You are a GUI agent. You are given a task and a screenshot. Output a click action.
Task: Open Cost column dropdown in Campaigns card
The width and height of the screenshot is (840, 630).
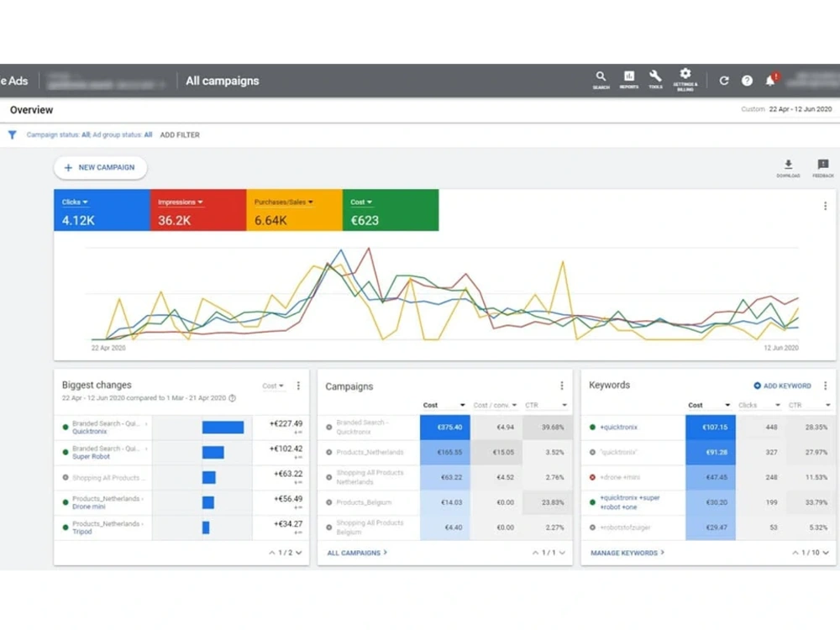(444, 405)
